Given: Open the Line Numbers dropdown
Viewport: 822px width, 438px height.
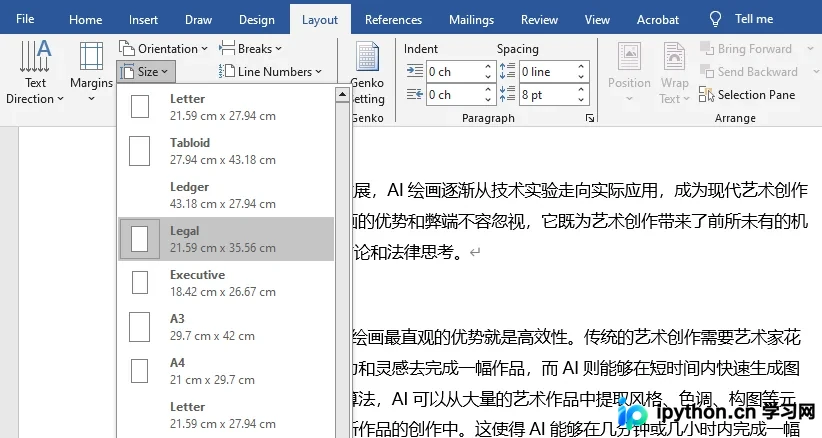Looking at the screenshot, I should (270, 72).
